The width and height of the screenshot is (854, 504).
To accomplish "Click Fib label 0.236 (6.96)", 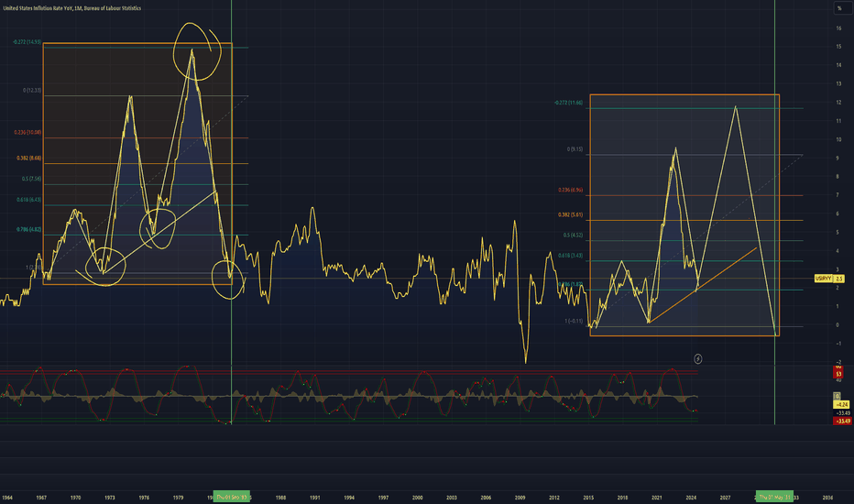I will click(570, 191).
